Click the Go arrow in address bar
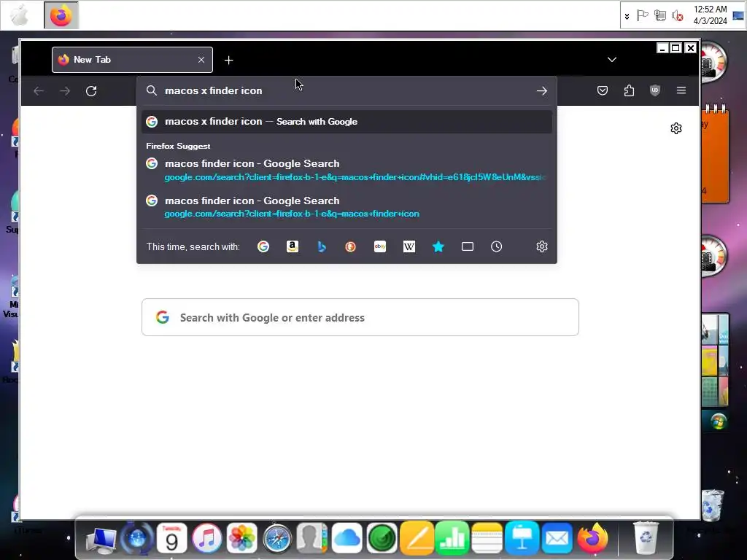 (x=542, y=91)
